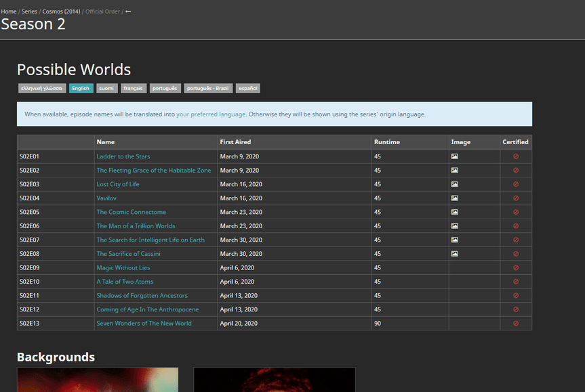Open Coming of Age In The Anthropocene
The image size is (585, 392).
coord(148,309)
